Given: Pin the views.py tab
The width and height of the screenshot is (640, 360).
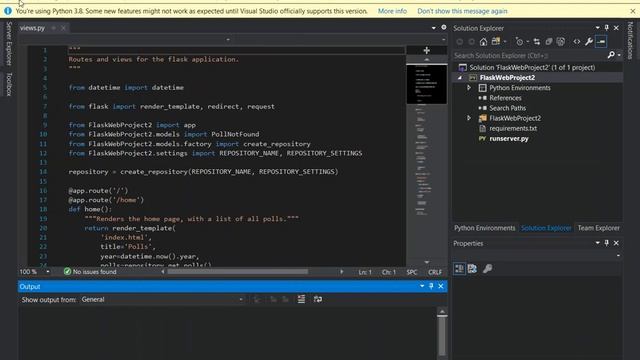Looking at the screenshot, I should pyautogui.click(x=53, y=28).
